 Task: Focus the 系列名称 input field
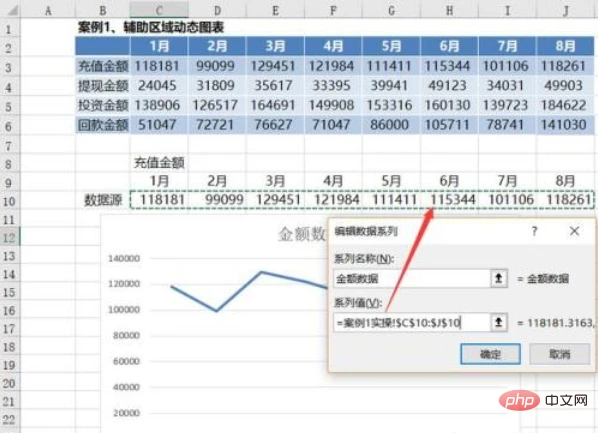pos(412,278)
